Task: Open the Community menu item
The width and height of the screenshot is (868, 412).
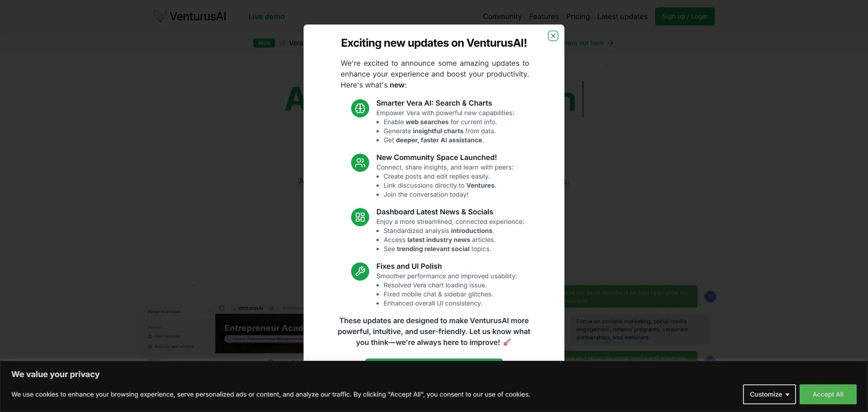Action: coord(502,16)
